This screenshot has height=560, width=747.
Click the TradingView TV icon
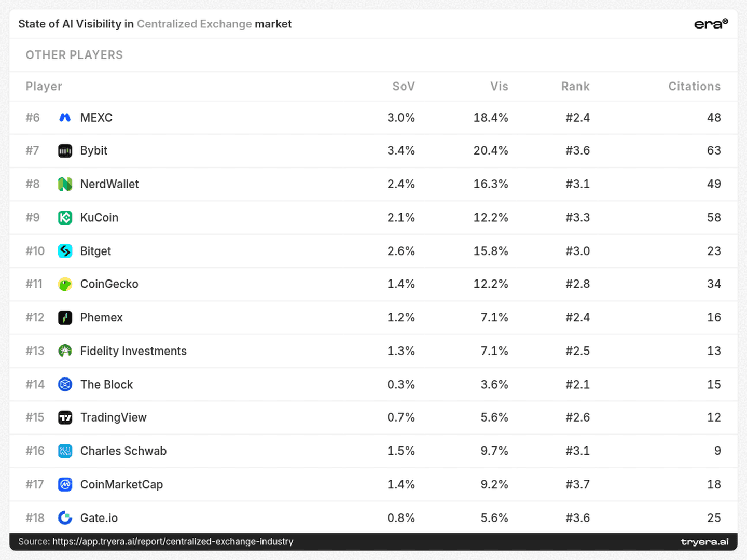pos(65,417)
